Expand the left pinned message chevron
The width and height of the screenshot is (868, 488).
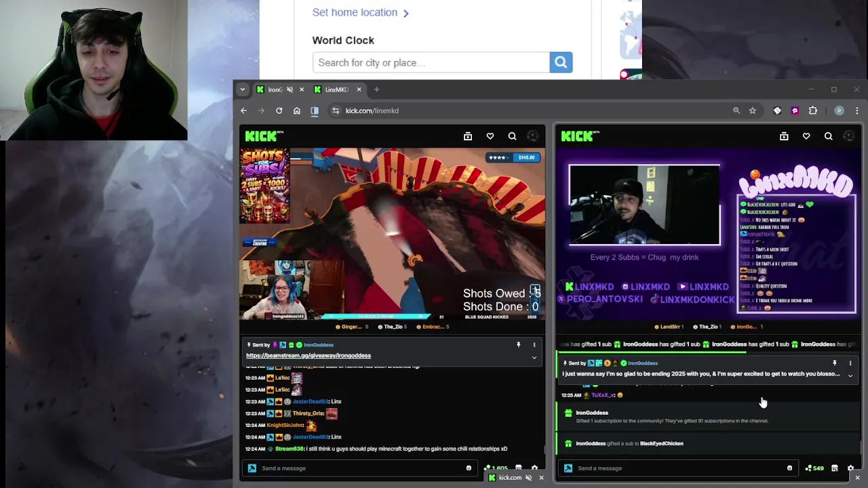(534, 357)
